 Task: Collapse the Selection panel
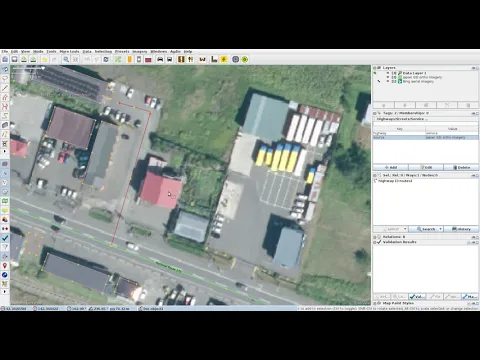click(375, 175)
